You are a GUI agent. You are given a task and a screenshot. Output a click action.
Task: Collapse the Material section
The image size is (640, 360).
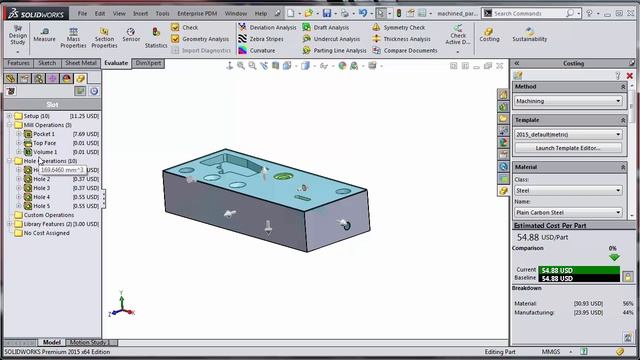coord(623,167)
